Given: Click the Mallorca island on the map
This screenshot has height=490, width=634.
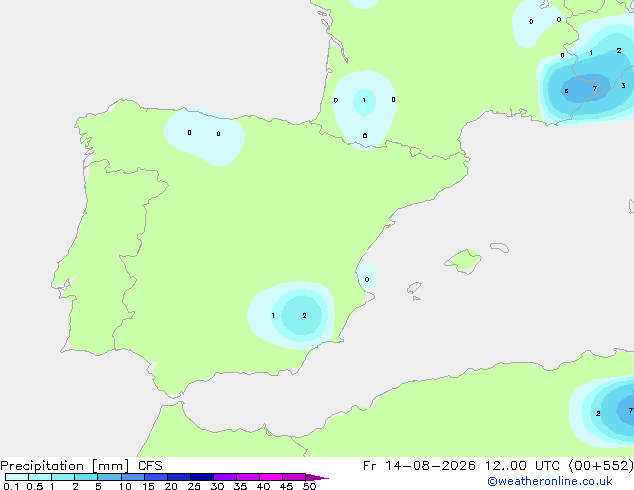Looking at the screenshot, I should point(463,261).
